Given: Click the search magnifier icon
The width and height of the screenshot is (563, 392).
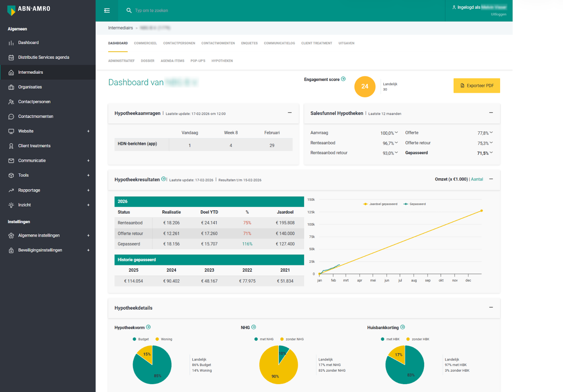Looking at the screenshot, I should (129, 10).
